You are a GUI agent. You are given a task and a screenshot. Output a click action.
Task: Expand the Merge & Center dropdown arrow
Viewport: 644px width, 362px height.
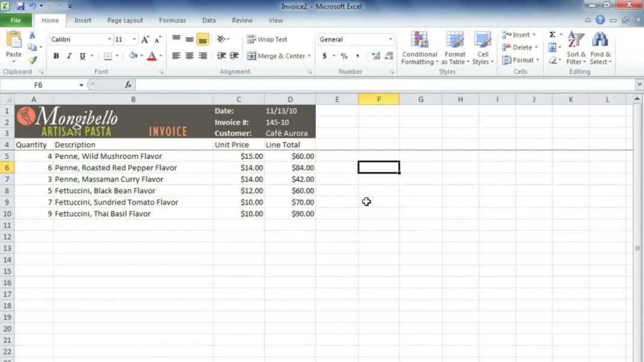[x=309, y=56]
